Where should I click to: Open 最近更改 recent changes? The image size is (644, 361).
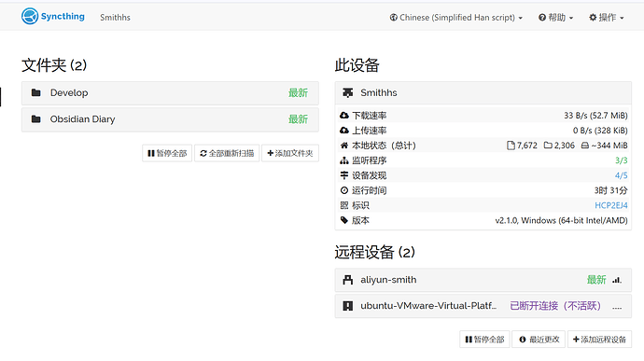[x=539, y=340]
